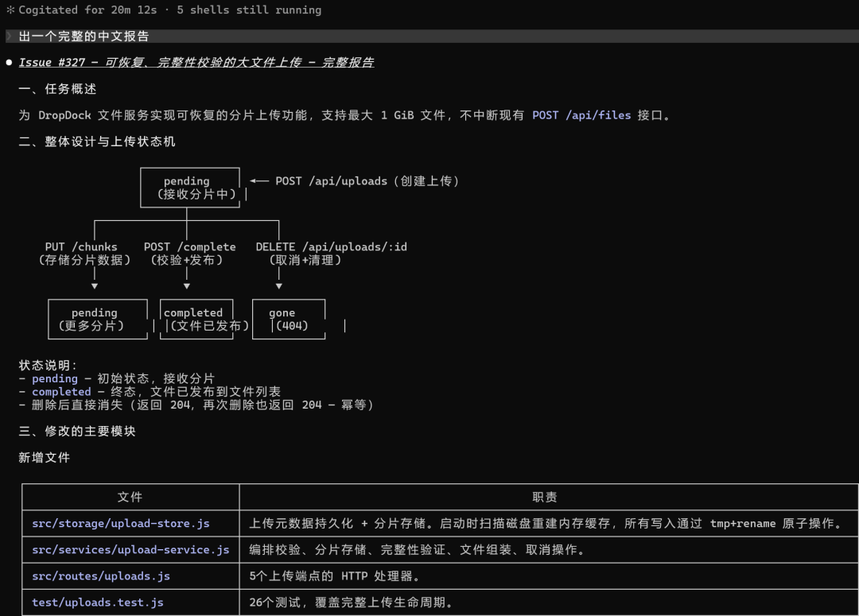Click the prompt chevron before 出一个完整的中文报告
859x616 pixels.
coord(9,36)
